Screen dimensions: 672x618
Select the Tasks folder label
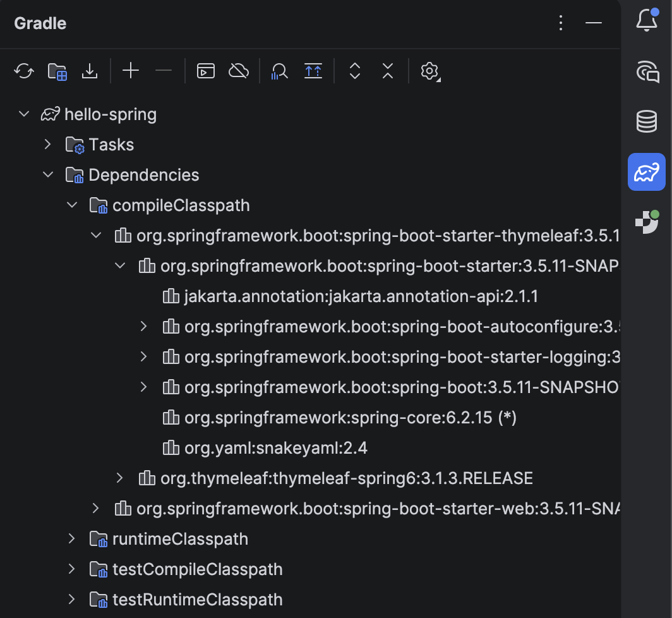[x=111, y=145]
